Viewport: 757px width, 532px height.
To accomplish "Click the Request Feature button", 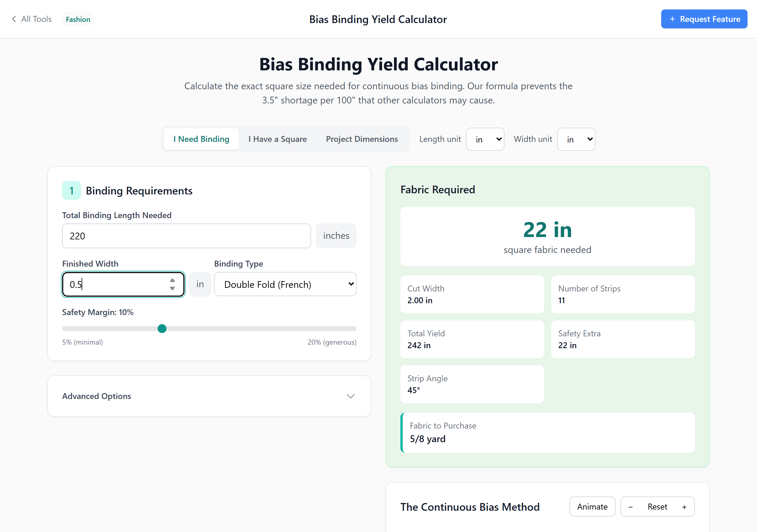I will 704,19.
